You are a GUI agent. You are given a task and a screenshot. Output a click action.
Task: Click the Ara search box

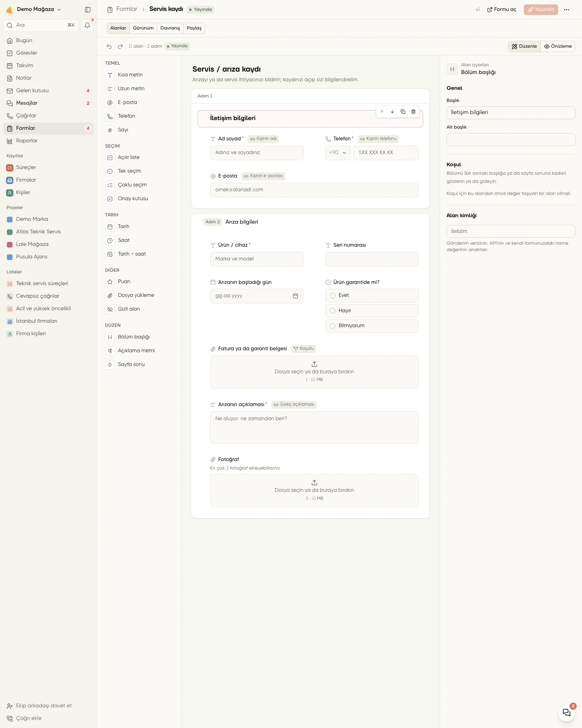point(41,25)
